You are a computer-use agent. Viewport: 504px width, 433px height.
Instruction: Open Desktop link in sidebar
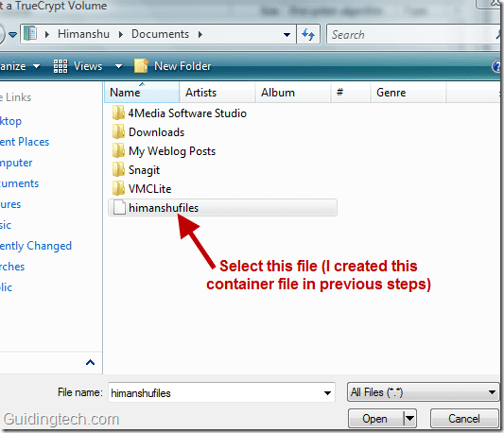pos(11,121)
